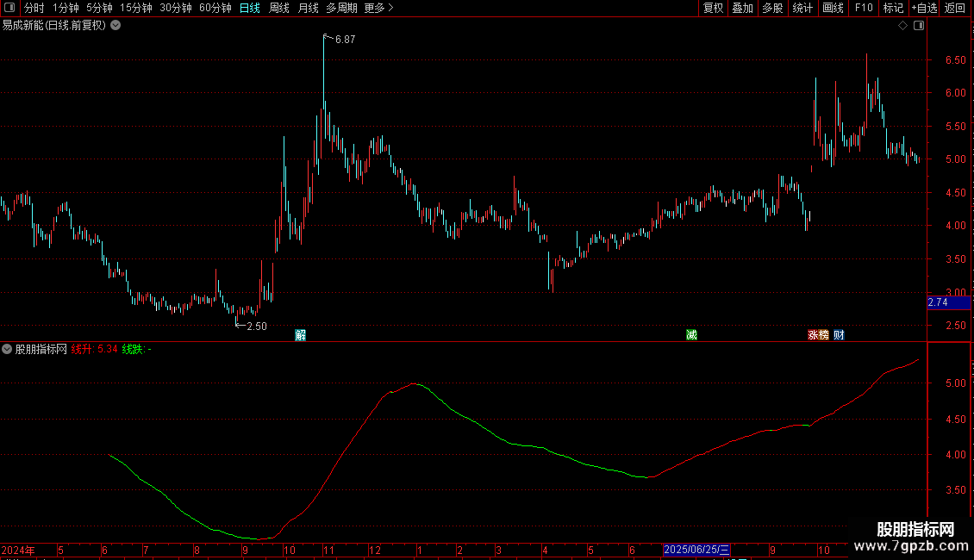Expand the 更多 periods menu
The image size is (974, 560).
tap(379, 8)
